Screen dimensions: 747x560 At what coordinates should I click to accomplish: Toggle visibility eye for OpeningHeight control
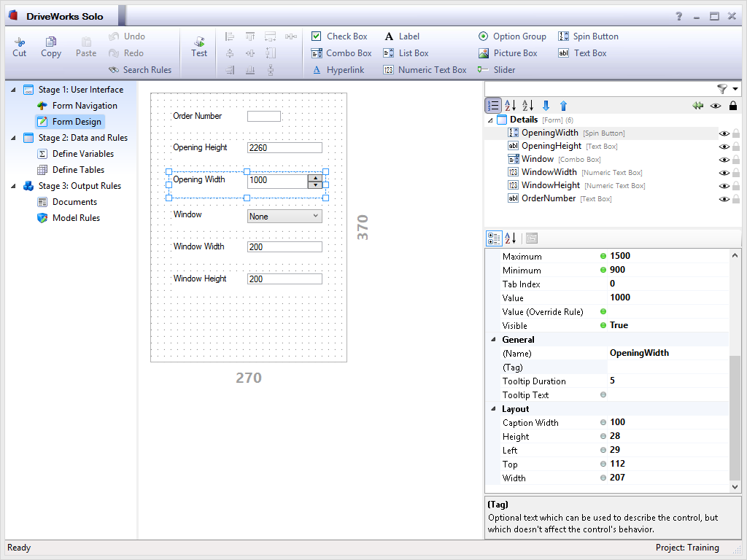point(724,147)
